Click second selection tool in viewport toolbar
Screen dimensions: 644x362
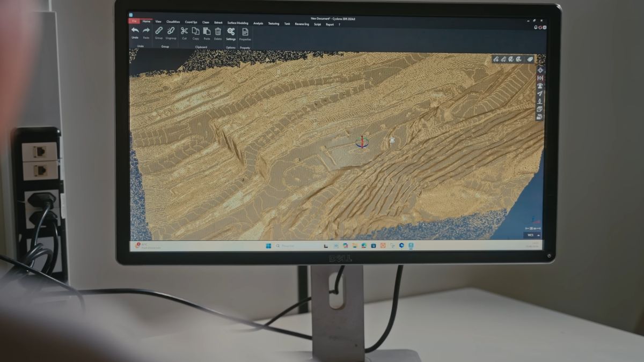504,59
